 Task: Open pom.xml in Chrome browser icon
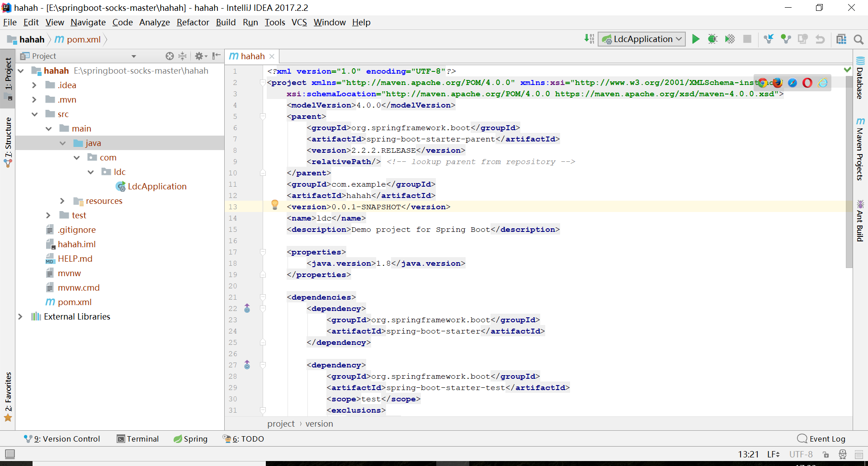tap(763, 83)
